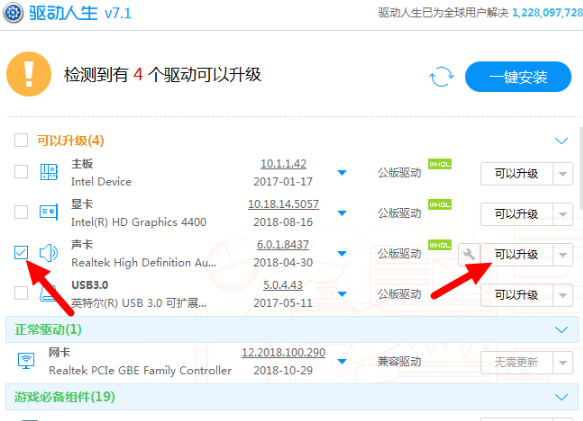Screen dimensions: 583x421
Task: Click the 游戏必备组件(19) section header
Action: point(292,397)
